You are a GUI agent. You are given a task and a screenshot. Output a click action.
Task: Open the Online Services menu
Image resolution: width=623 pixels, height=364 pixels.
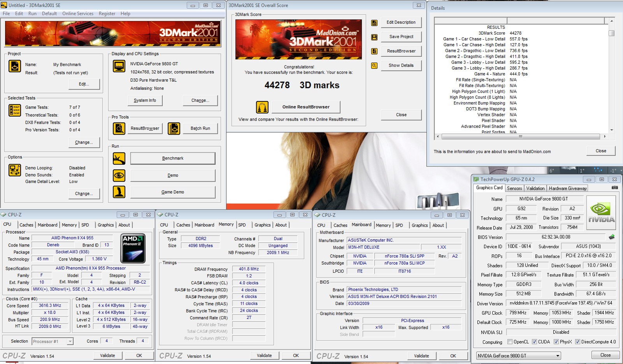(78, 14)
